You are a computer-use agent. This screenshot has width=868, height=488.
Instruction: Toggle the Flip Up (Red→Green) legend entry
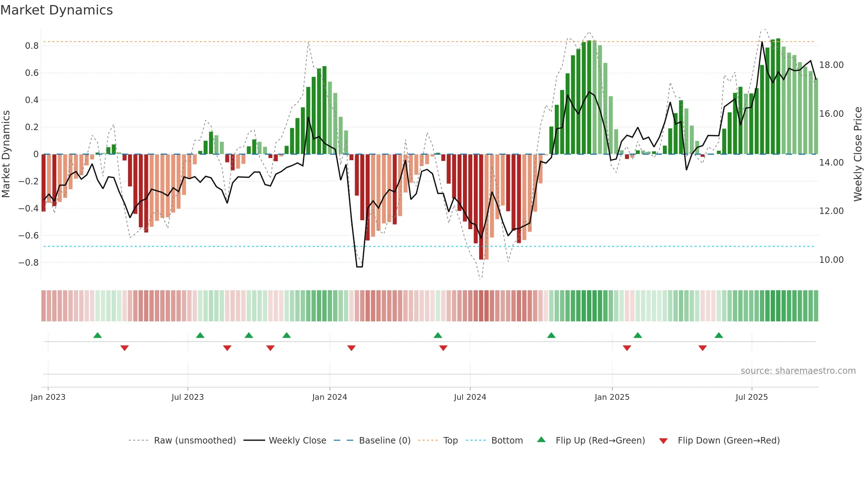click(591, 440)
